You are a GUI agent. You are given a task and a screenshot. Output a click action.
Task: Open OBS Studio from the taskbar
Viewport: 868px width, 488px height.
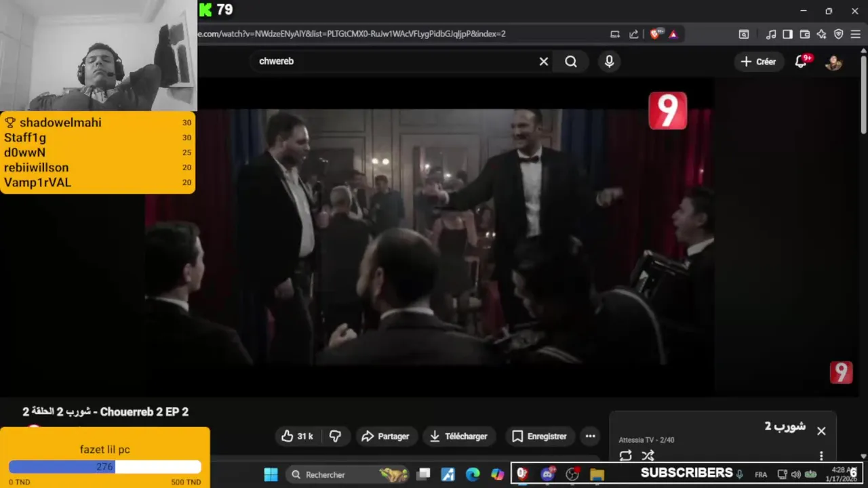coord(572,474)
